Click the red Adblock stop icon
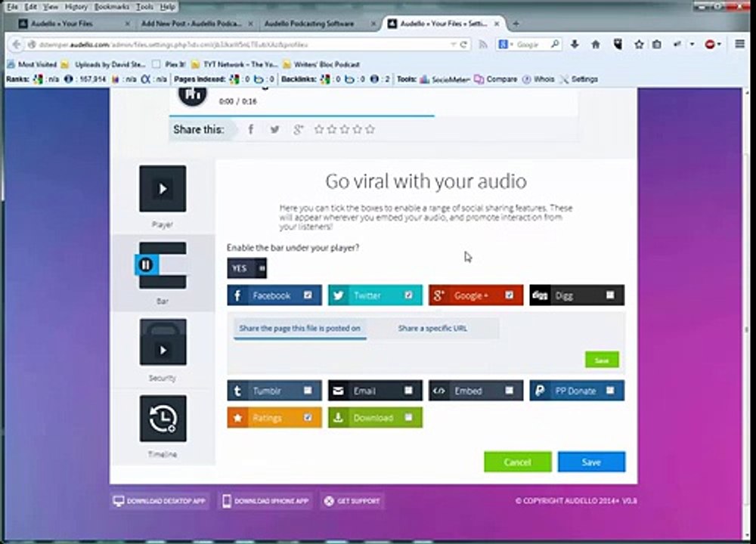 pos(710,45)
